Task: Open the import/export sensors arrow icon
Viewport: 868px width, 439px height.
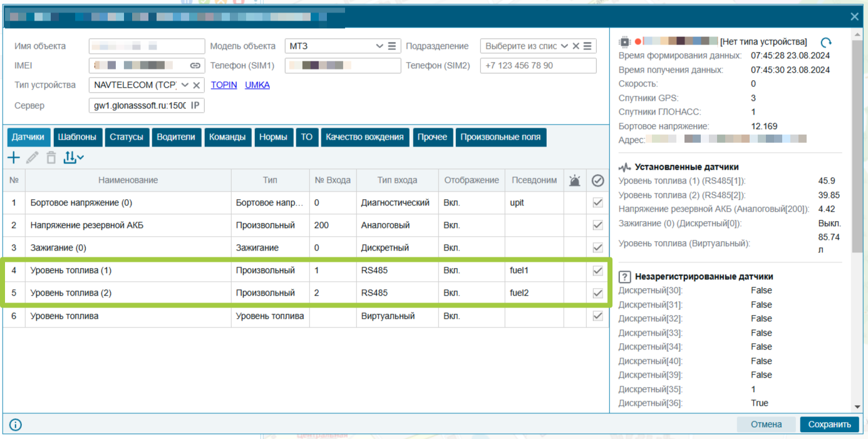Action: coord(73,157)
